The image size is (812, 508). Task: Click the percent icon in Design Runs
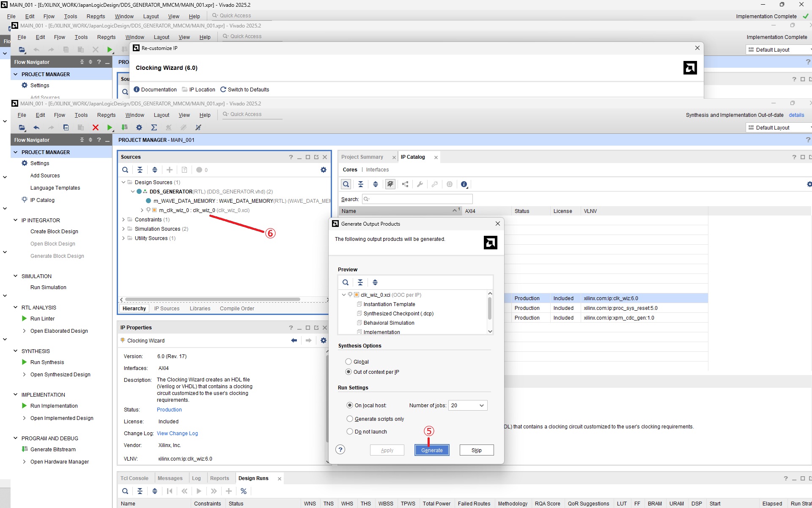coord(244,491)
